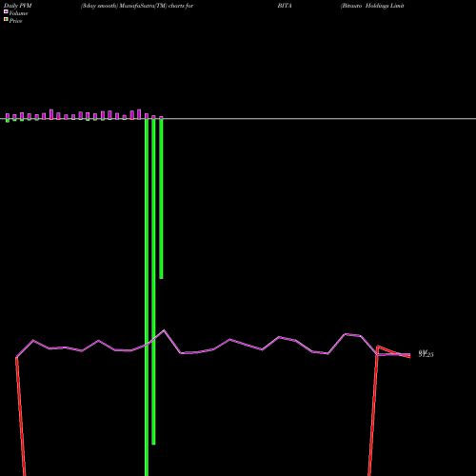Click the 'Daily PVM' chart title
This screenshot has width=476, height=476.
tap(18, 6)
